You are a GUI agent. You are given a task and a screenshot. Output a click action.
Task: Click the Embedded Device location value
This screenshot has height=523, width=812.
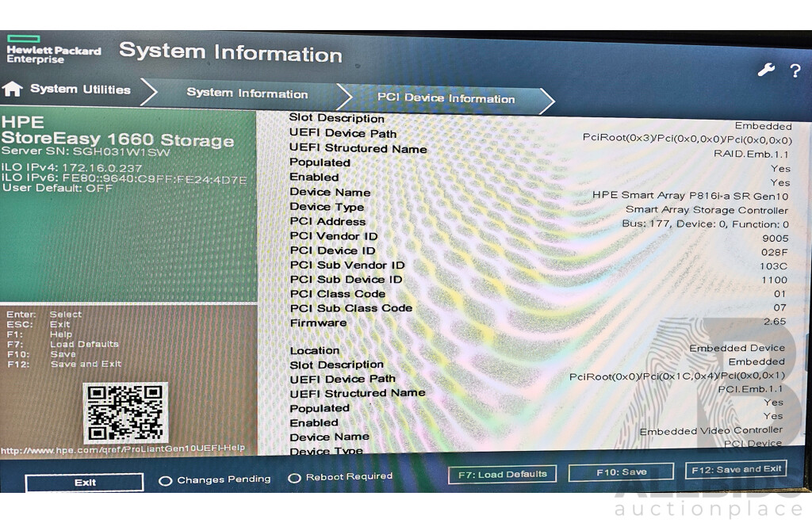(x=737, y=348)
